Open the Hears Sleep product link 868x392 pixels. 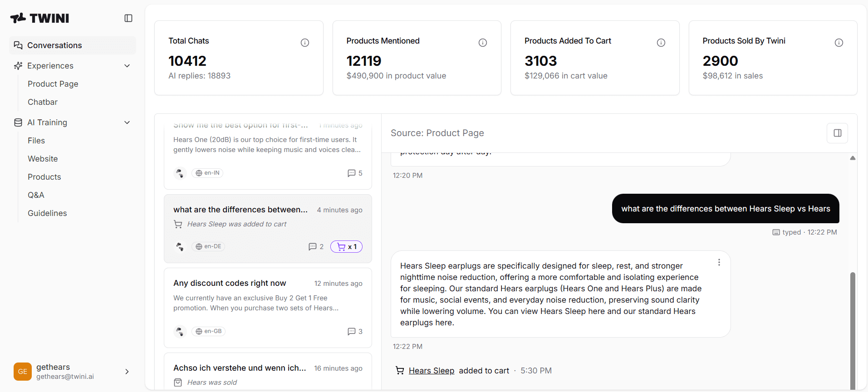[x=432, y=371]
